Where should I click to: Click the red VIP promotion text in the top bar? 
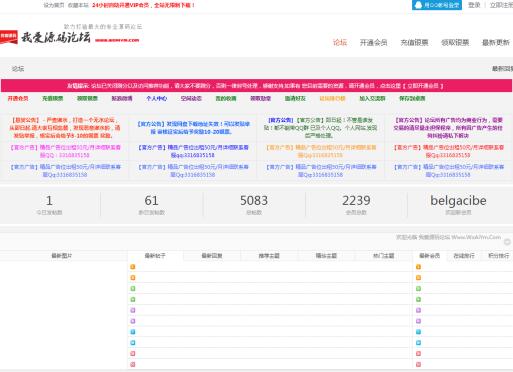coord(143,5)
